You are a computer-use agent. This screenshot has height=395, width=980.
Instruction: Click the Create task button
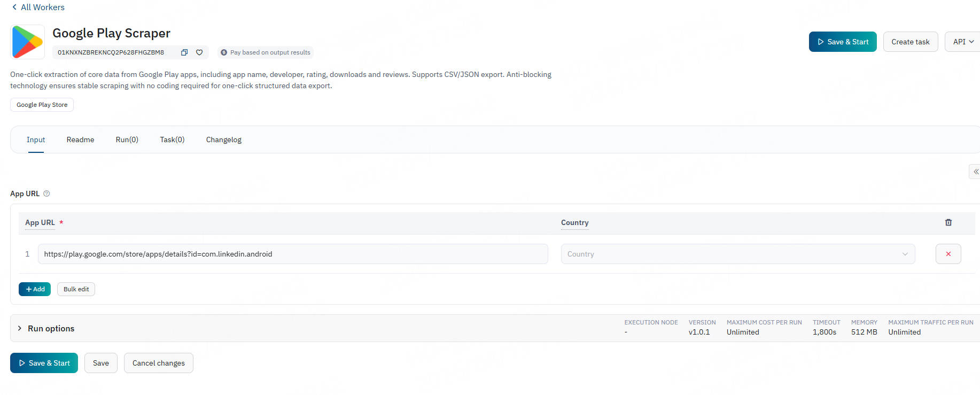[910, 42]
